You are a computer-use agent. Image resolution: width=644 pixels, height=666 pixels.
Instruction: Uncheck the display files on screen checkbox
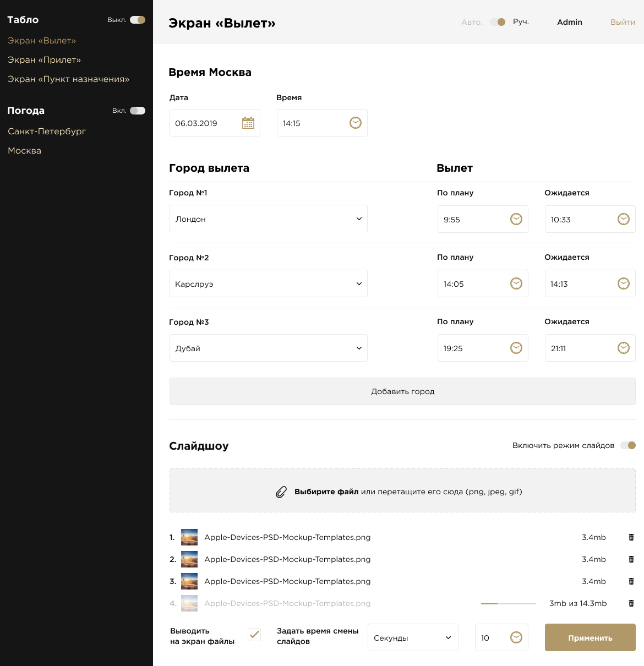coord(254,635)
